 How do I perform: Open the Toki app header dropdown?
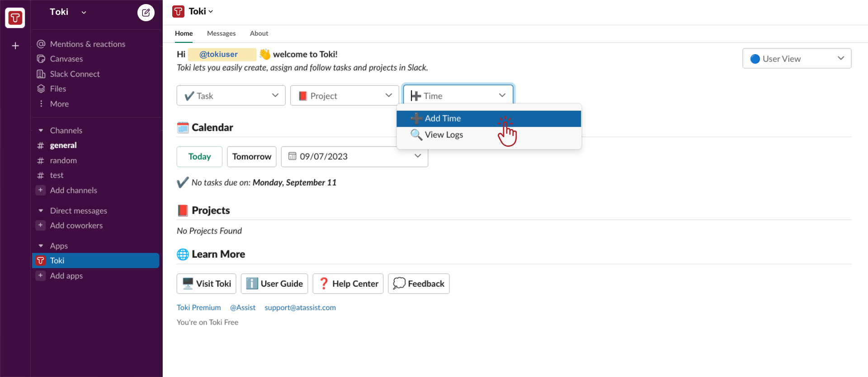point(201,11)
